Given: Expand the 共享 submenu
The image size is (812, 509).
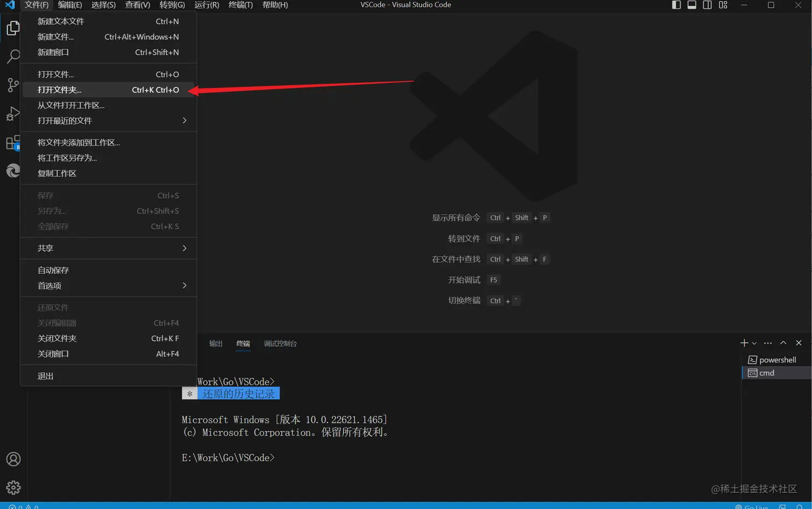Looking at the screenshot, I should click(108, 248).
